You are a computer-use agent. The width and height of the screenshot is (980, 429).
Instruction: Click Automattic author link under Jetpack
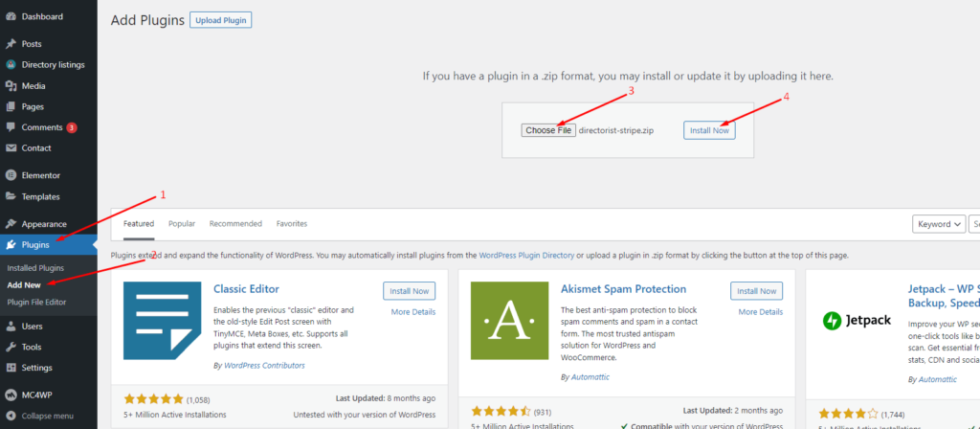point(938,379)
